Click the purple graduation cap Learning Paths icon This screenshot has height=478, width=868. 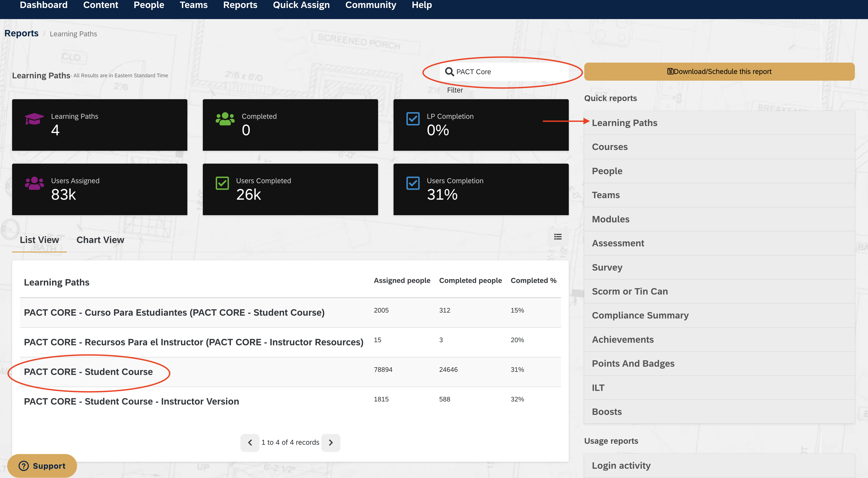pyautogui.click(x=34, y=119)
